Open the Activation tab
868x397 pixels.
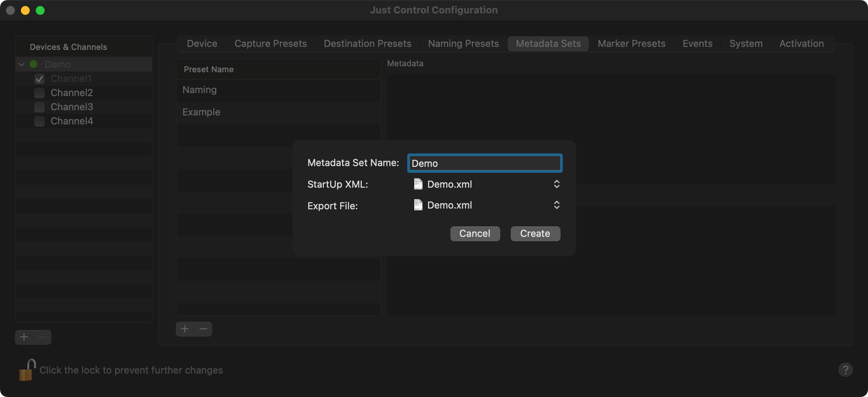point(802,44)
